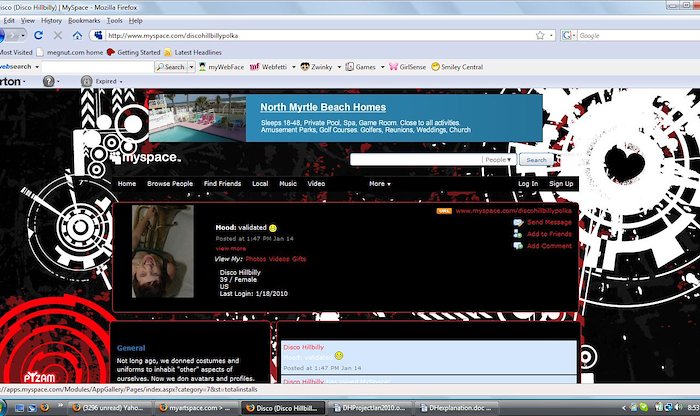Open the back/forward history dropdown arrow
700x416 pixels.
point(23,35)
